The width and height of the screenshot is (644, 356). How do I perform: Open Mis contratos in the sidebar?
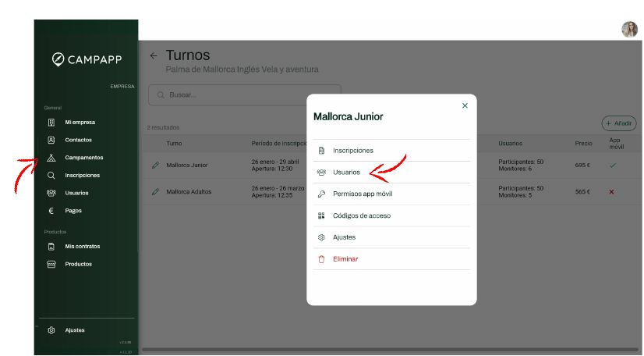[82, 247]
